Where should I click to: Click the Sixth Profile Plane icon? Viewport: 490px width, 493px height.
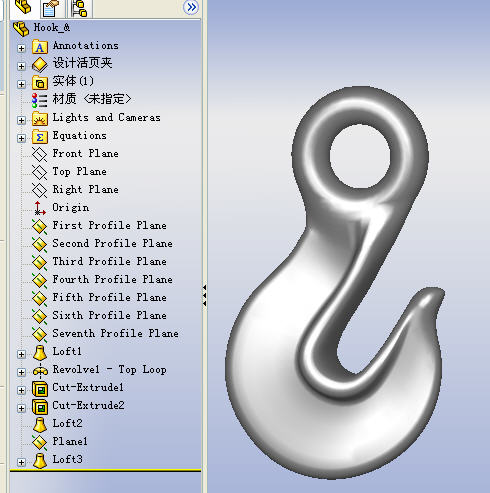click(x=40, y=317)
